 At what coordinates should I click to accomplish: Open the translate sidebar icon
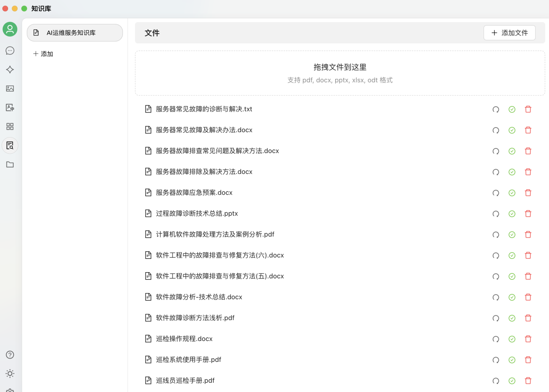click(x=10, y=107)
